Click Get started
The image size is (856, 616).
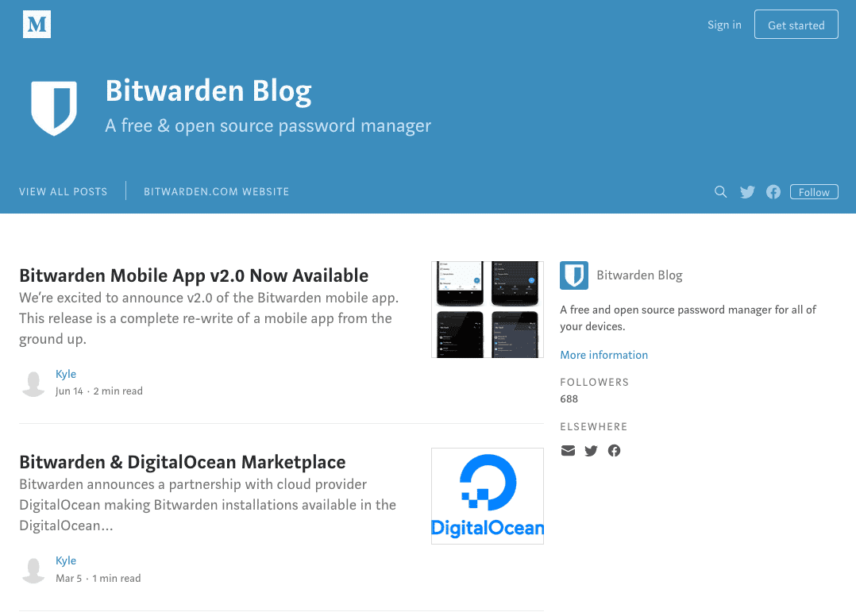coord(796,24)
